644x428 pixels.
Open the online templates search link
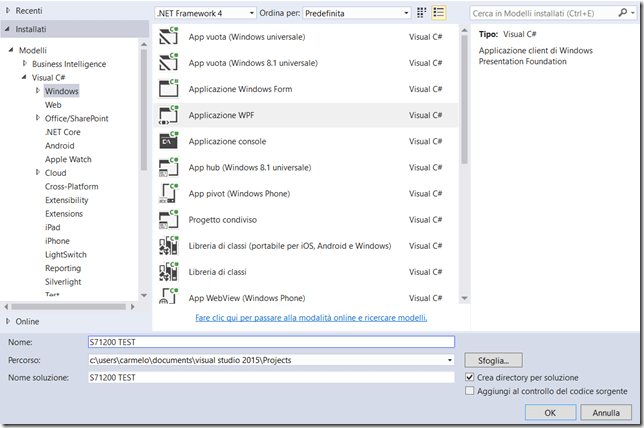coord(311,318)
